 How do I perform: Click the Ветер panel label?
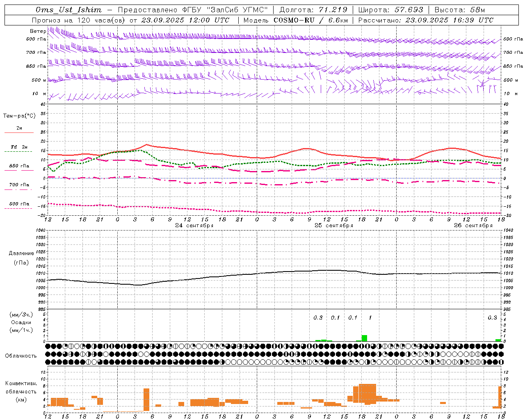pyautogui.click(x=38, y=31)
